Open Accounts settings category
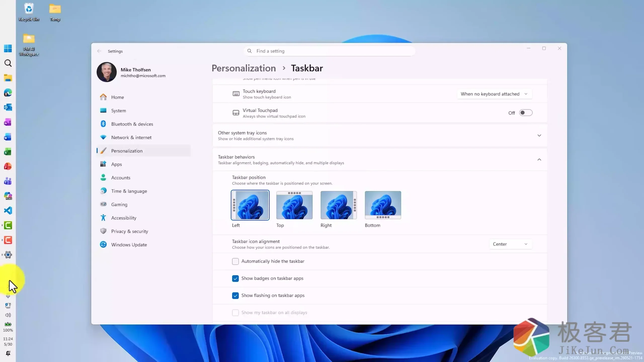The width and height of the screenshot is (644, 362). (143, 178)
